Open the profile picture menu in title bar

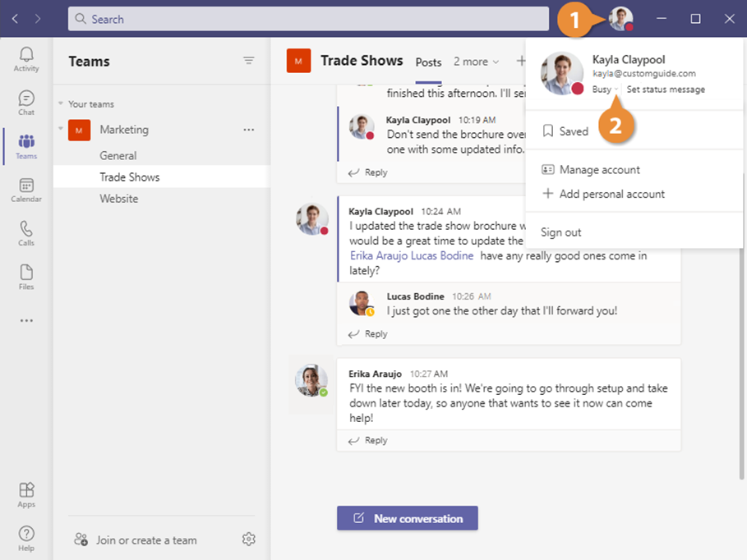pos(620,19)
